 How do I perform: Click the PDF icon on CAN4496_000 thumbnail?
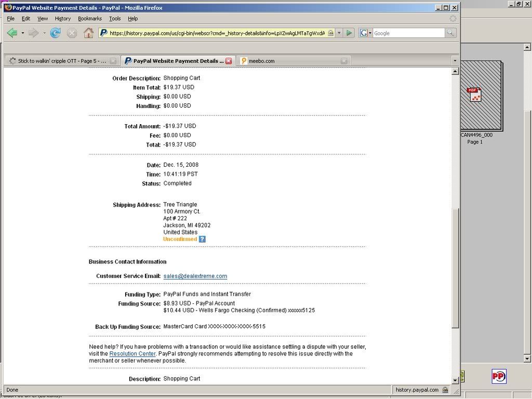point(474,95)
